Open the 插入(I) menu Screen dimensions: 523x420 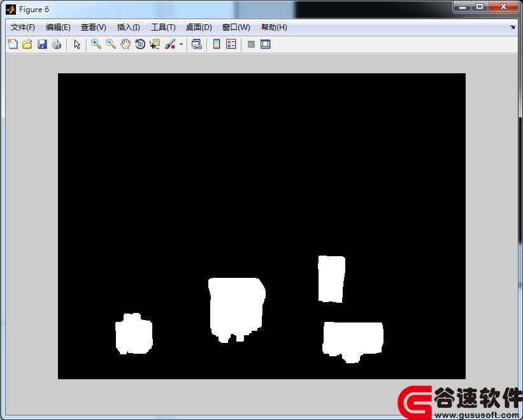(x=129, y=27)
